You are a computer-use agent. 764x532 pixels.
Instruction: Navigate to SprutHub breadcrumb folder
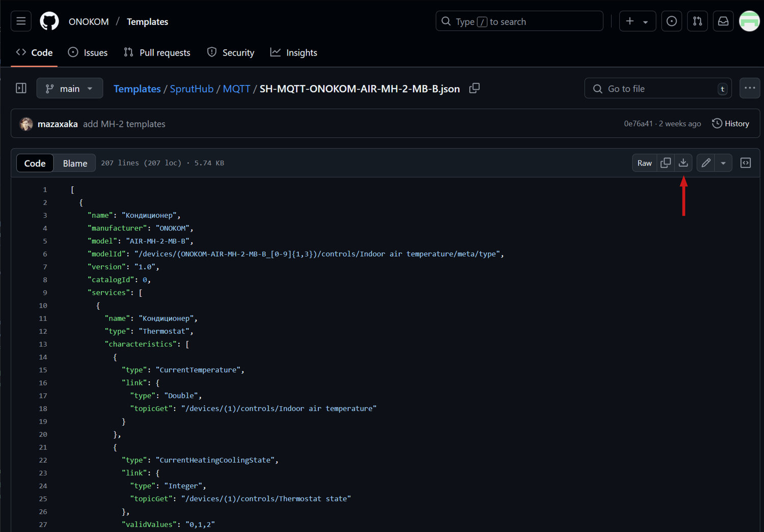pyautogui.click(x=192, y=89)
